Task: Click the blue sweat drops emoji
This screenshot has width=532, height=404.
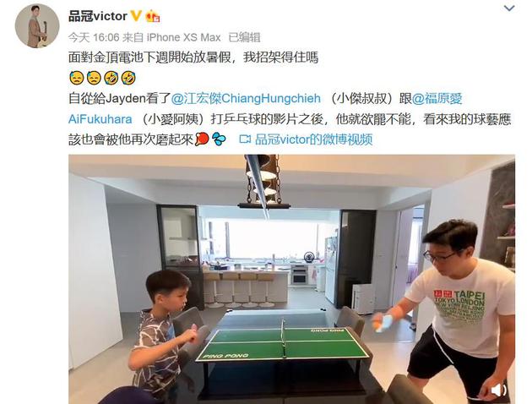Action: click(x=219, y=139)
